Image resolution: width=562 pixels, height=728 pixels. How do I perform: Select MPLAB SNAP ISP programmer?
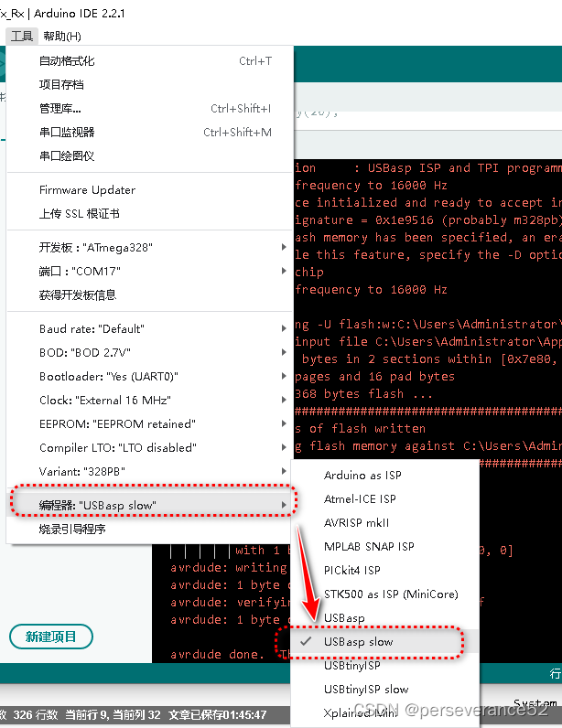click(x=385, y=547)
